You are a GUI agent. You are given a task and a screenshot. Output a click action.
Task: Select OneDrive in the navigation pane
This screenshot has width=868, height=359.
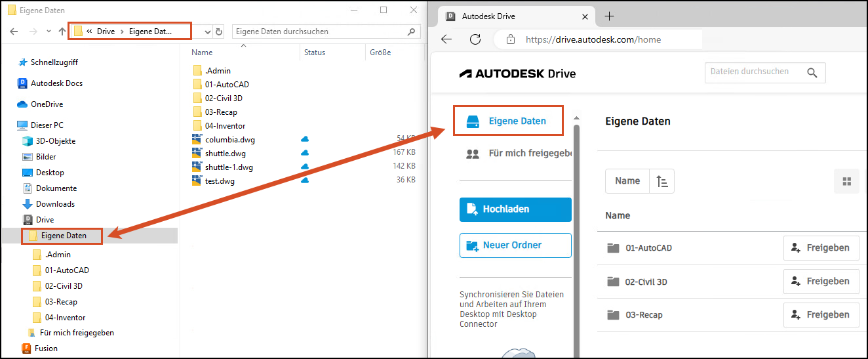[x=40, y=104]
